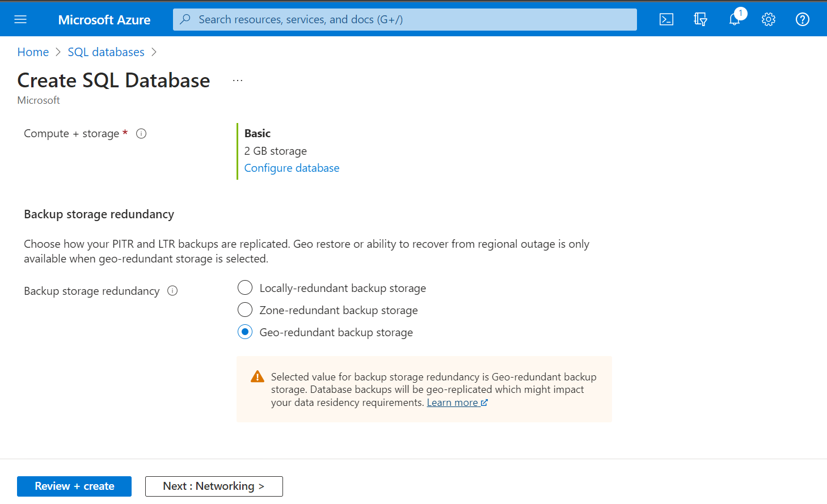Select Locally-redundant backup storage
Image resolution: width=827 pixels, height=504 pixels.
pyautogui.click(x=245, y=288)
